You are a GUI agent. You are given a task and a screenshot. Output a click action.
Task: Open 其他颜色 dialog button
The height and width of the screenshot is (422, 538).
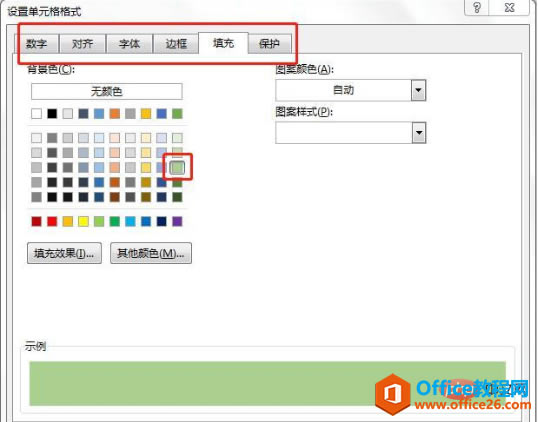151,253
